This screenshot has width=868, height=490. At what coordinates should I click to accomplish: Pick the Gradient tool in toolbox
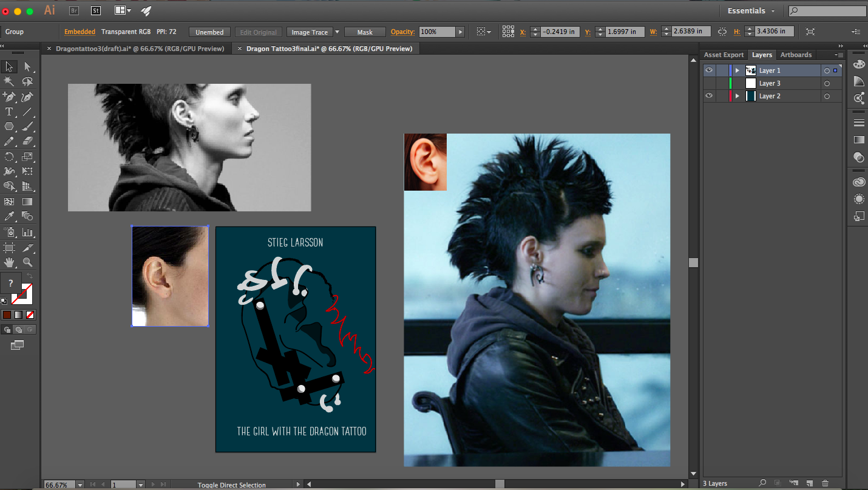coord(27,202)
